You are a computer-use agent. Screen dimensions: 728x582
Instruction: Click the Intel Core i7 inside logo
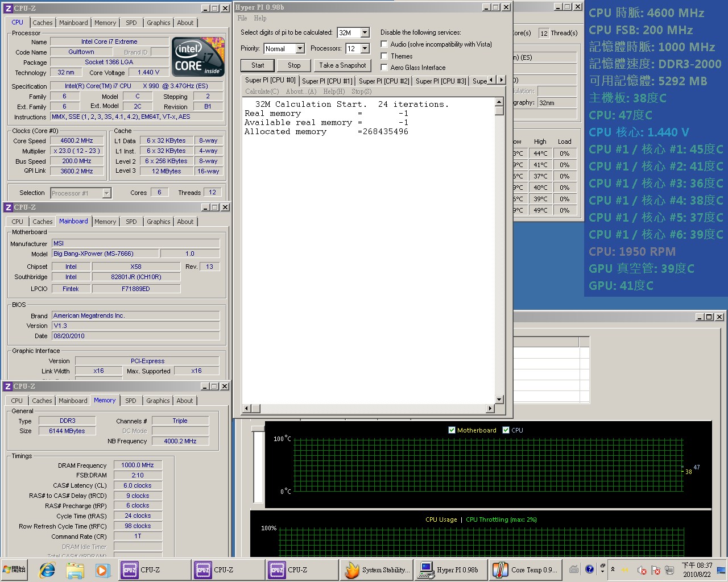[198, 57]
